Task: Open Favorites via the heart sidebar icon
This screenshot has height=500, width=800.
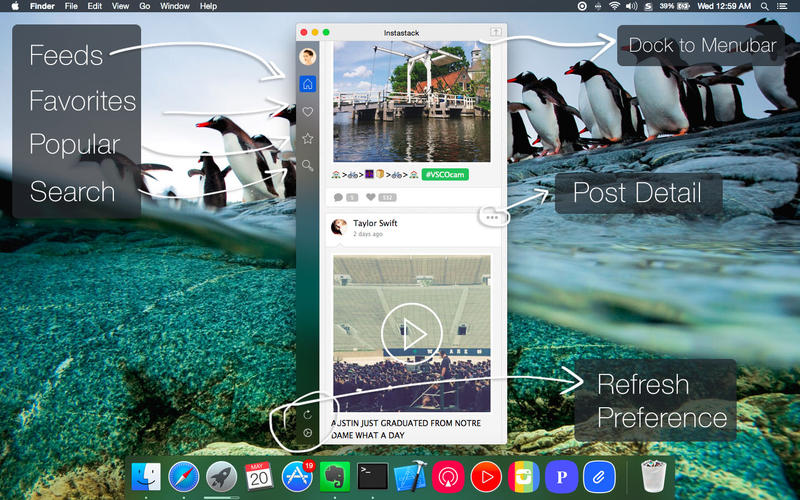Action: [x=308, y=112]
